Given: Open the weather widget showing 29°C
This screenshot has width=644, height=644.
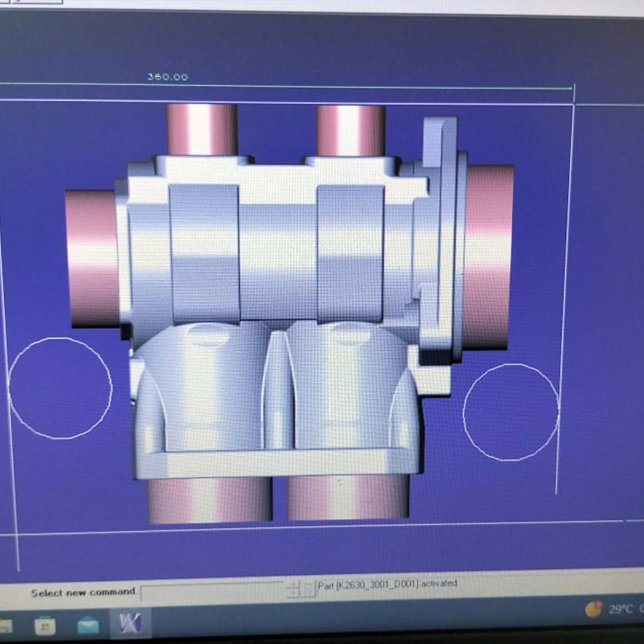Looking at the screenshot, I should click(x=614, y=609).
